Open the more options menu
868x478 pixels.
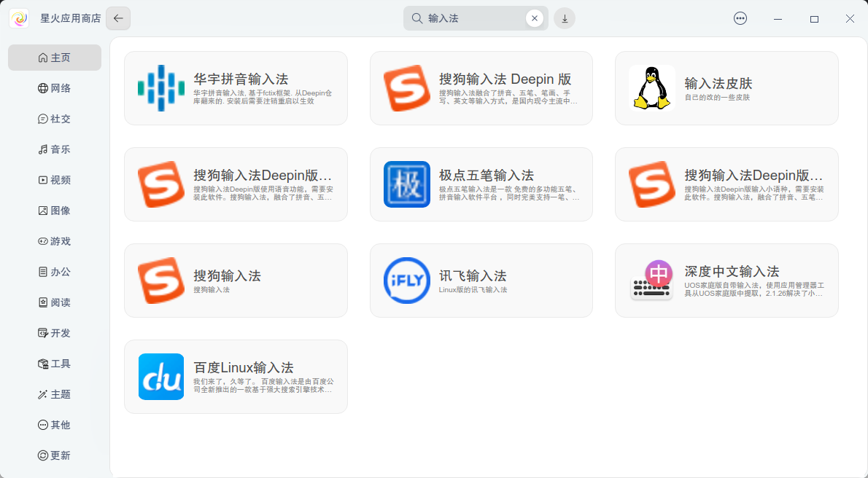pos(740,18)
